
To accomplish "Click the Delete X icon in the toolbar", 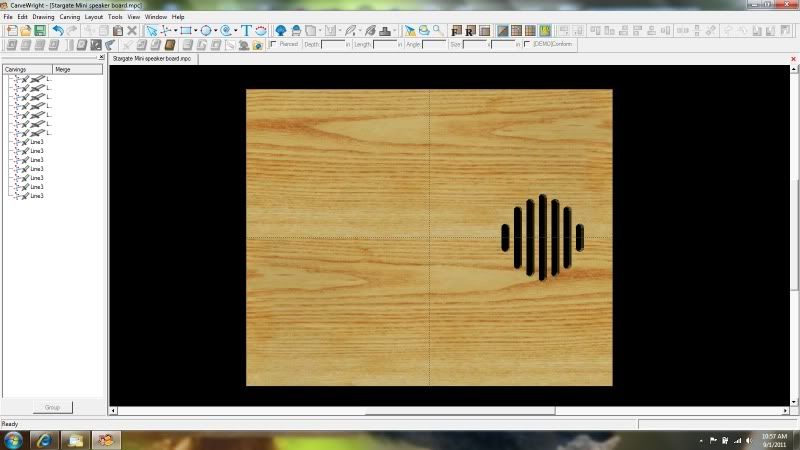I will pos(132,31).
